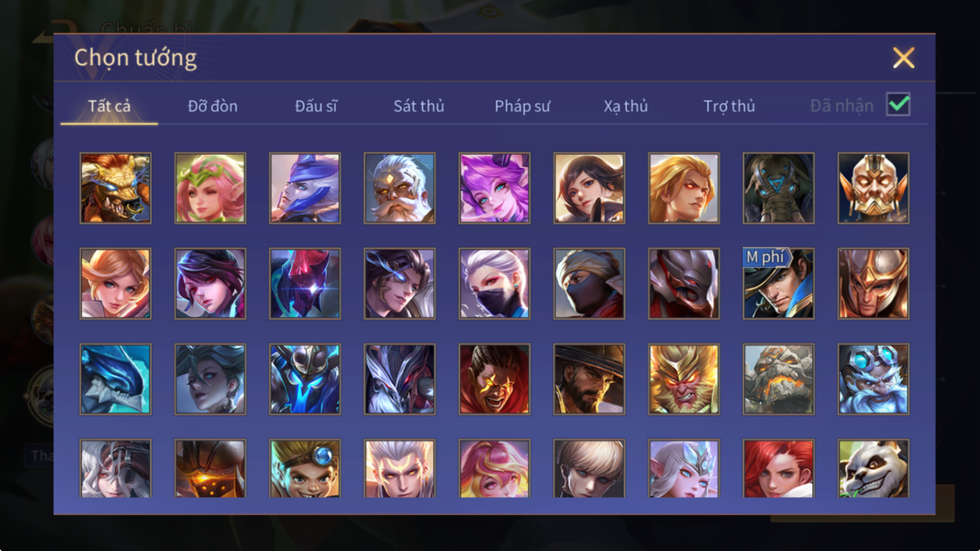Screen dimensions: 980x551
Task: Select the 'Đấu sĩ' tab
Action: click(x=316, y=106)
